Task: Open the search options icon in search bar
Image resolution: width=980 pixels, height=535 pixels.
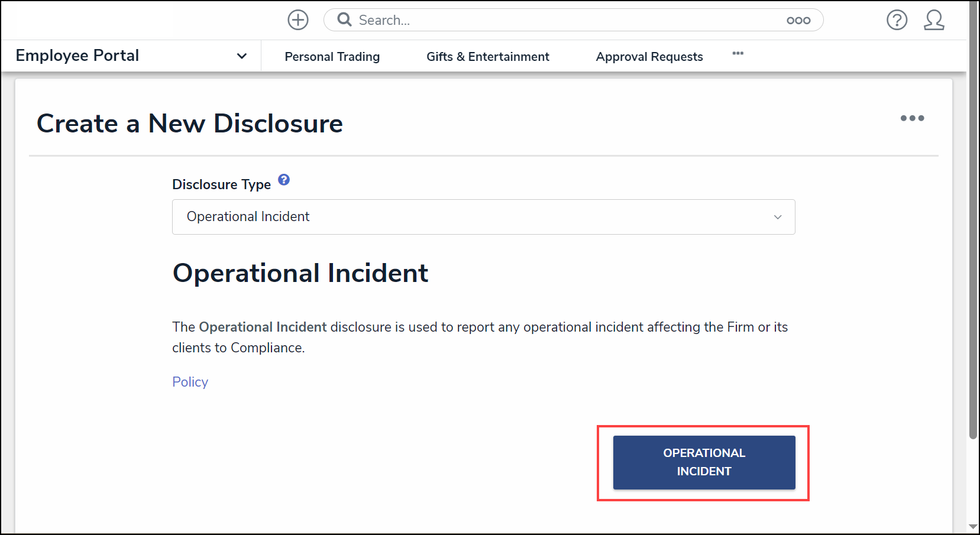Action: click(798, 20)
